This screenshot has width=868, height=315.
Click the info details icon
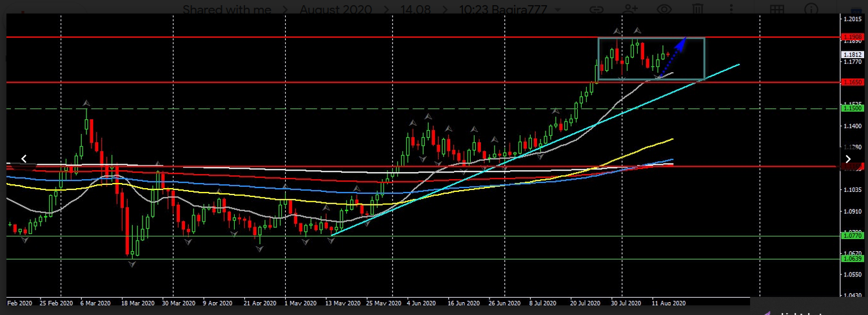pyautogui.click(x=810, y=10)
